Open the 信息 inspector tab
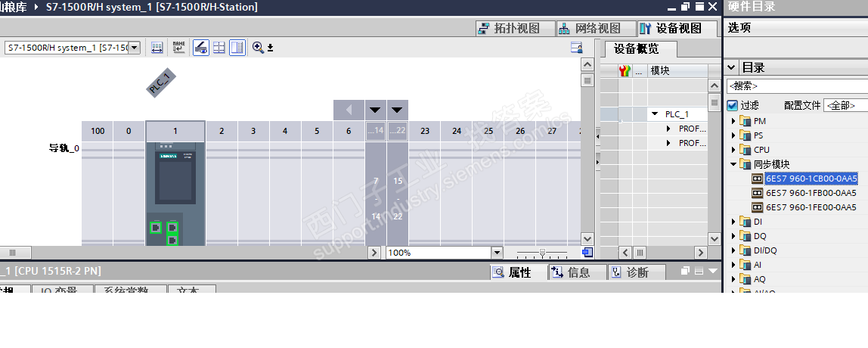 [x=578, y=272]
